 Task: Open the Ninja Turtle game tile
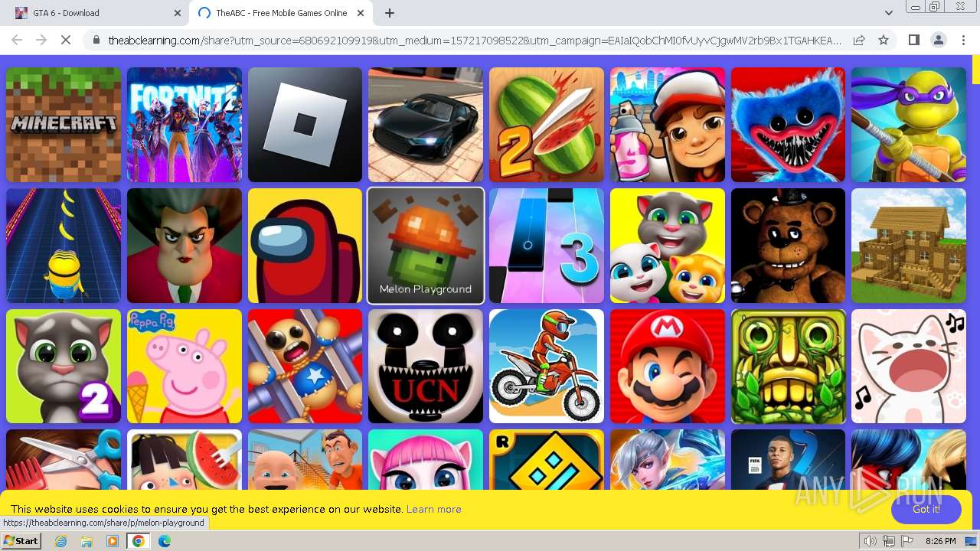[x=909, y=125]
